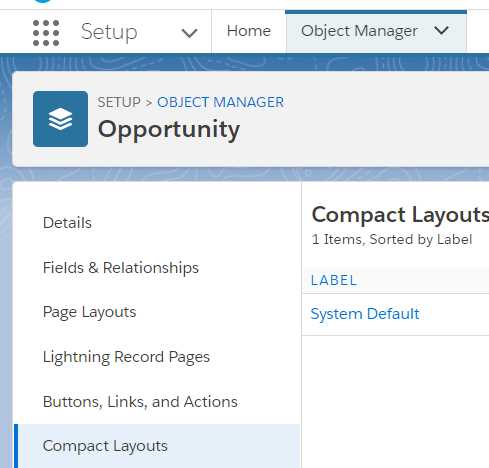Sort by the LABEL column header
The width and height of the screenshot is (489, 468).
334,280
